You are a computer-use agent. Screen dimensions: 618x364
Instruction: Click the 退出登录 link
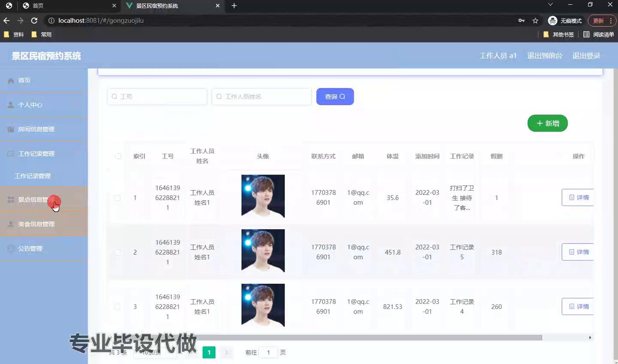[586, 56]
